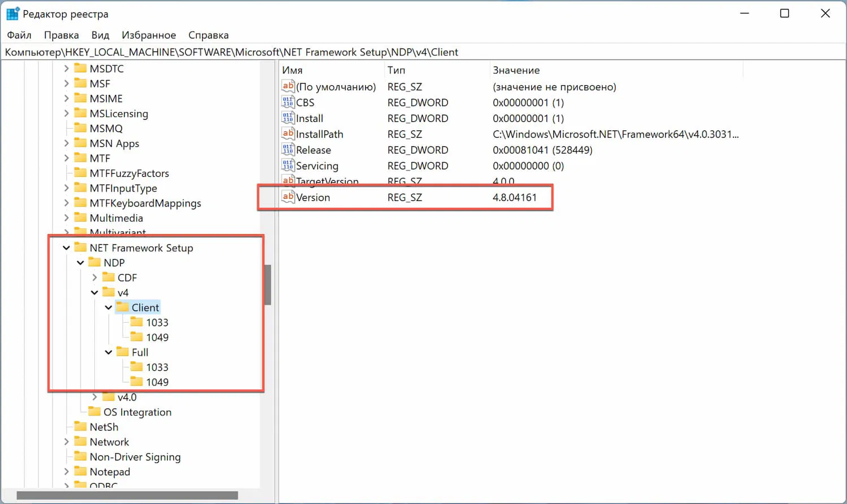Open the Избранное menu
Viewport: 847px width, 504px height.
[x=149, y=35]
